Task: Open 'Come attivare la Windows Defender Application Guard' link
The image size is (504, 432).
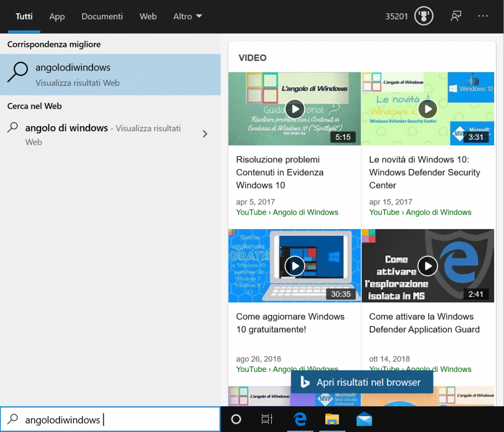Action: (x=424, y=323)
